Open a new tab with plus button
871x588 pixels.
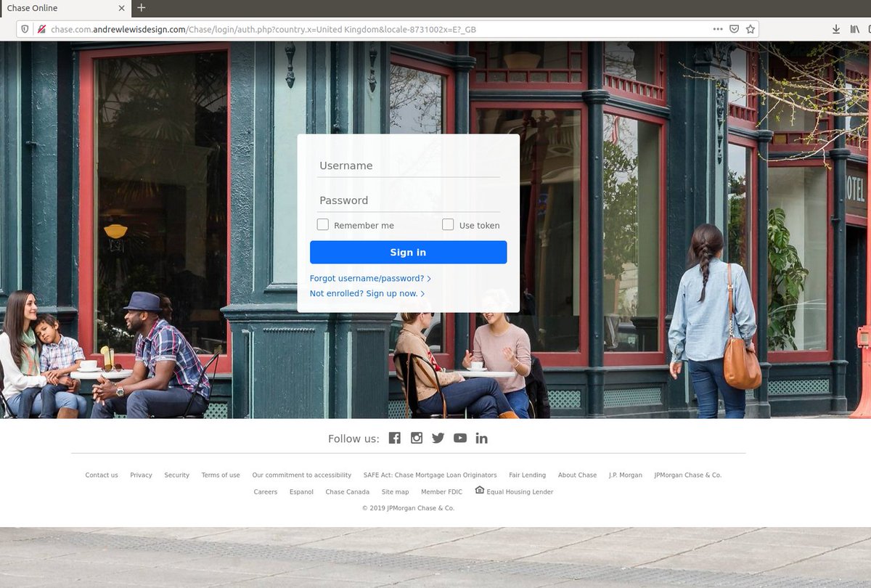point(142,8)
